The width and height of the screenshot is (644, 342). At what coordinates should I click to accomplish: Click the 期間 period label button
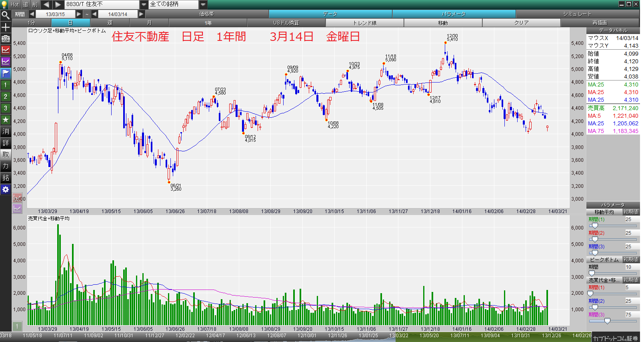coord(20,14)
